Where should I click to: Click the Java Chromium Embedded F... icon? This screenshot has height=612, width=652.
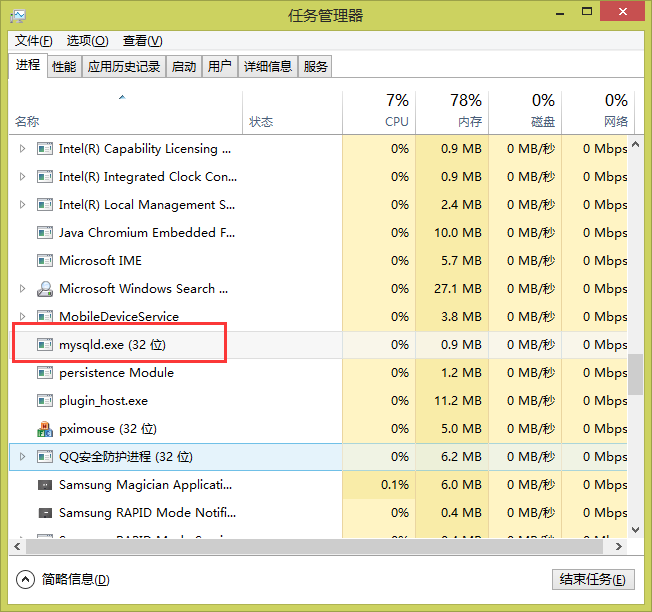coord(45,233)
